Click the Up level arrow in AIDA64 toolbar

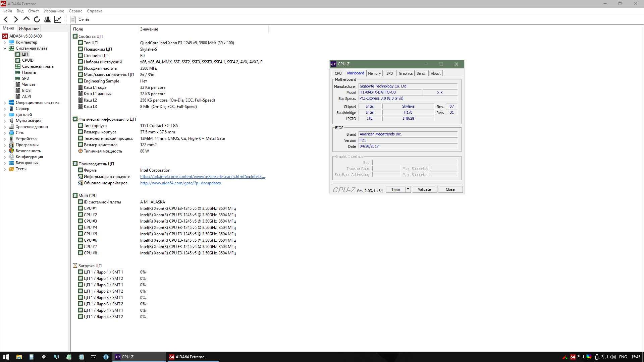(x=26, y=19)
